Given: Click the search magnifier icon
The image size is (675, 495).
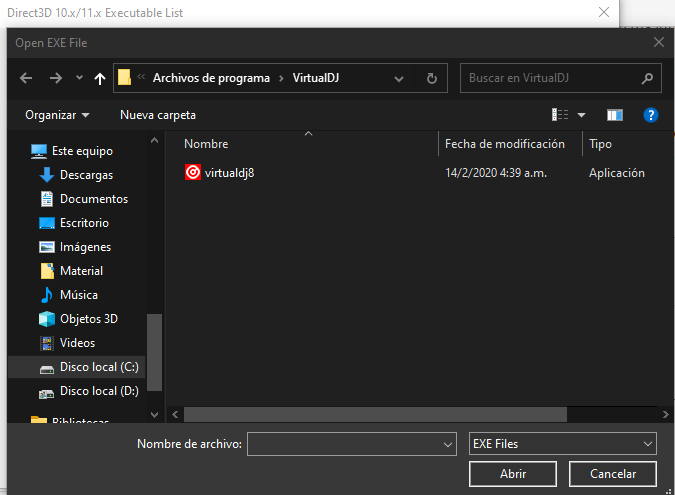Looking at the screenshot, I should 647,78.
